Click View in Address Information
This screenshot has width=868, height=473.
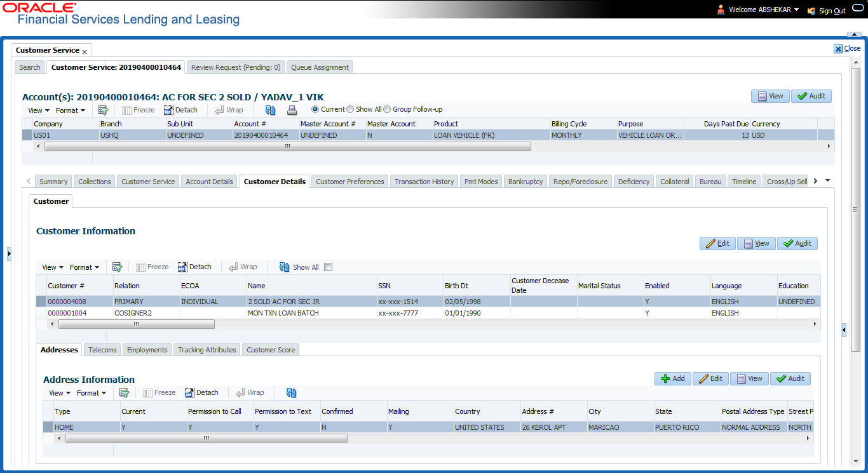coord(749,378)
